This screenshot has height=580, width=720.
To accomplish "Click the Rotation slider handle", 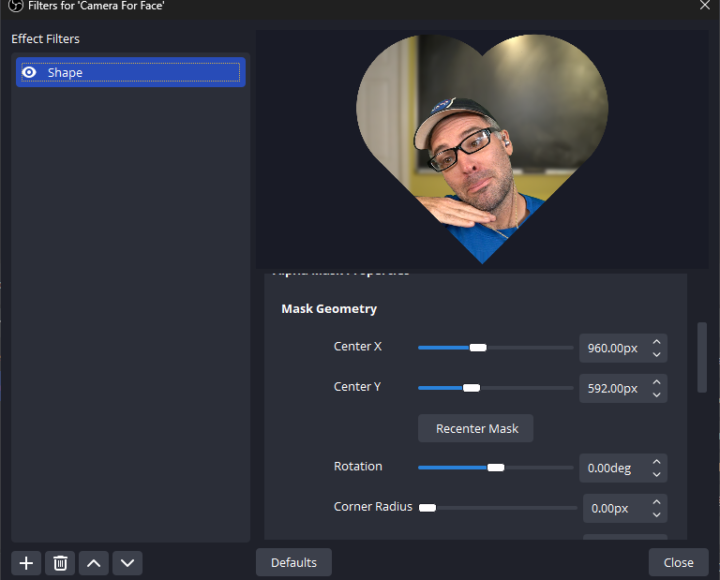I will (x=495, y=467).
